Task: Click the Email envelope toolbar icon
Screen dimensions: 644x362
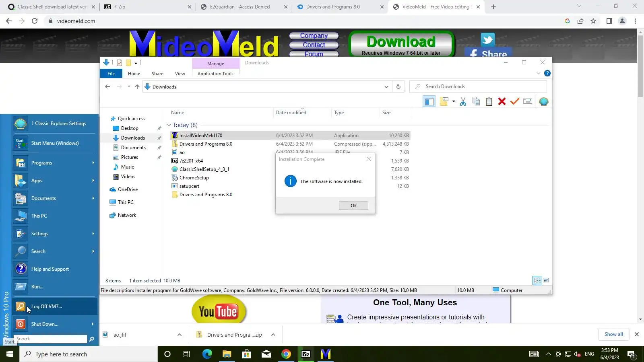Action: [x=528, y=102]
